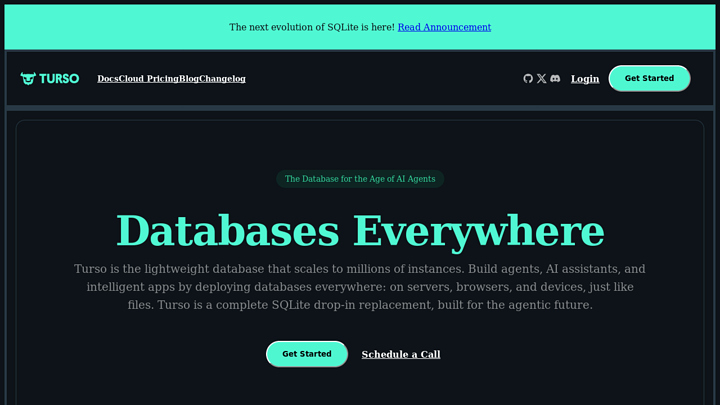Open the Discord icon link
Viewport: 720px width, 405px height.
[555, 79]
